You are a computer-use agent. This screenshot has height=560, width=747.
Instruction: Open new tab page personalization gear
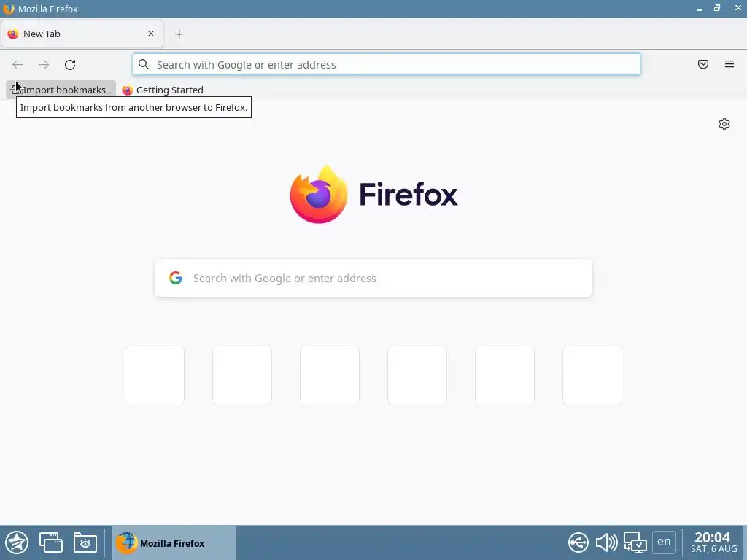click(x=724, y=124)
